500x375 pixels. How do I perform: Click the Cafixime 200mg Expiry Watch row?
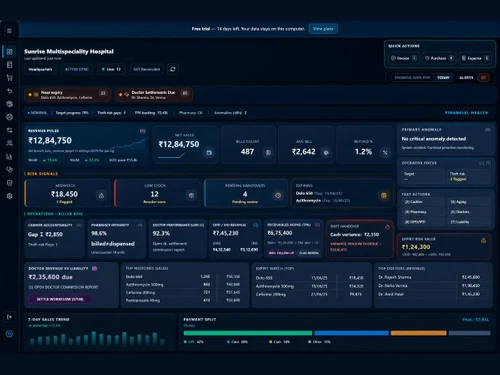coord(309,294)
